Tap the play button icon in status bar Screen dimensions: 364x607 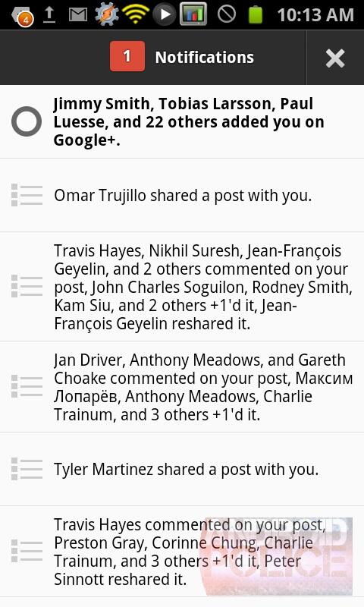(165, 14)
